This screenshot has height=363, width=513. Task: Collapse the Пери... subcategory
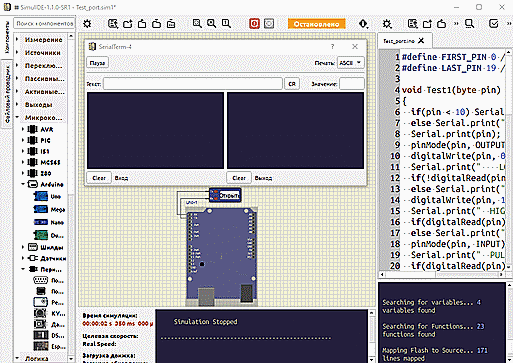tap(23, 269)
